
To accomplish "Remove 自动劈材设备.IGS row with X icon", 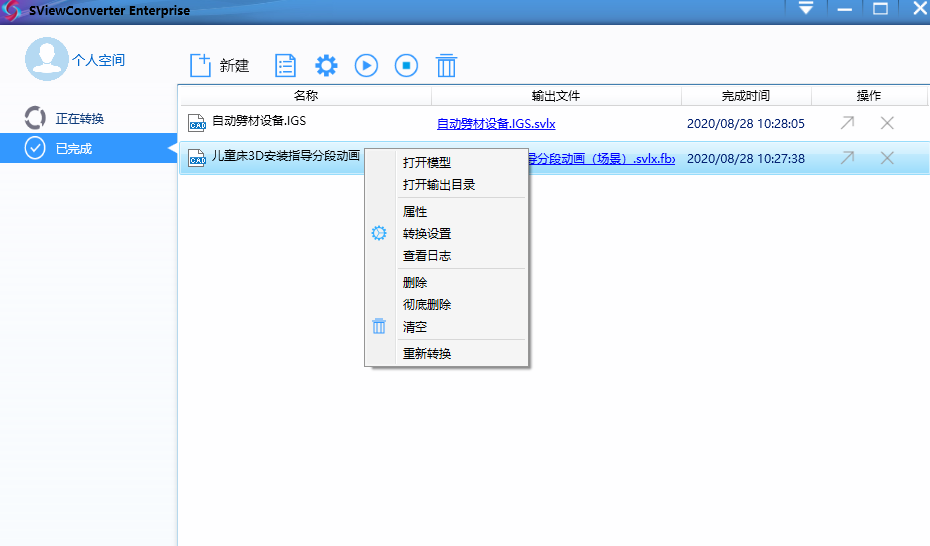I will pos(887,123).
